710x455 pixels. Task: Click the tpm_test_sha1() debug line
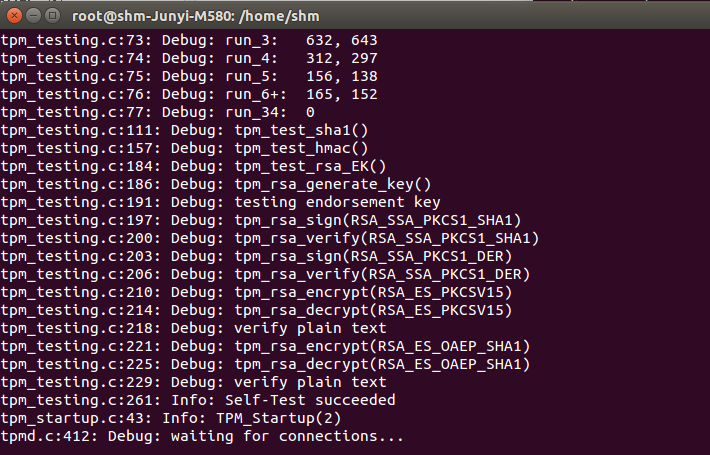pos(184,130)
